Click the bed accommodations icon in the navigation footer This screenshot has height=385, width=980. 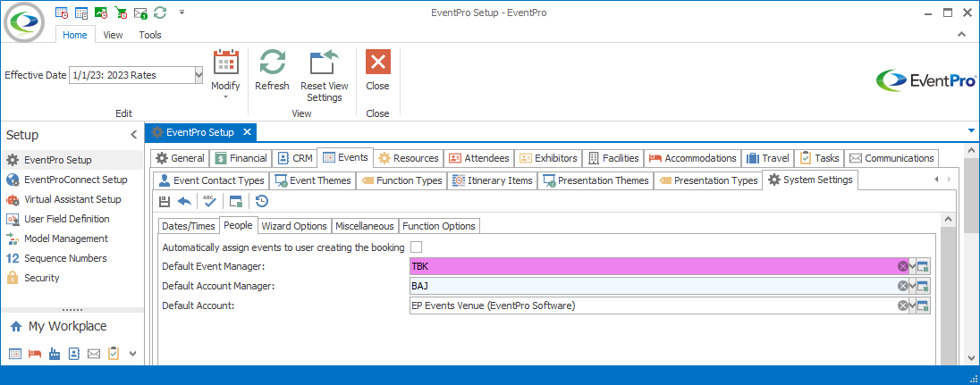click(x=35, y=354)
